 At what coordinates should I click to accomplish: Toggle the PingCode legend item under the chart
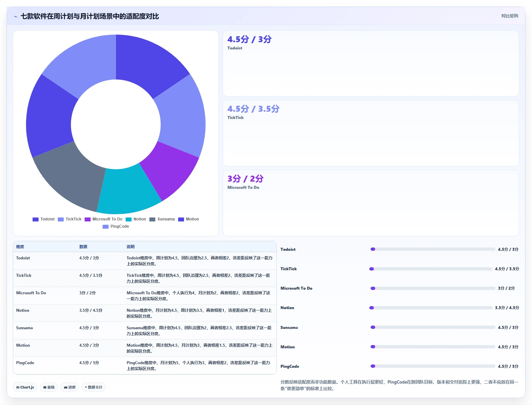pyautogui.click(x=116, y=226)
